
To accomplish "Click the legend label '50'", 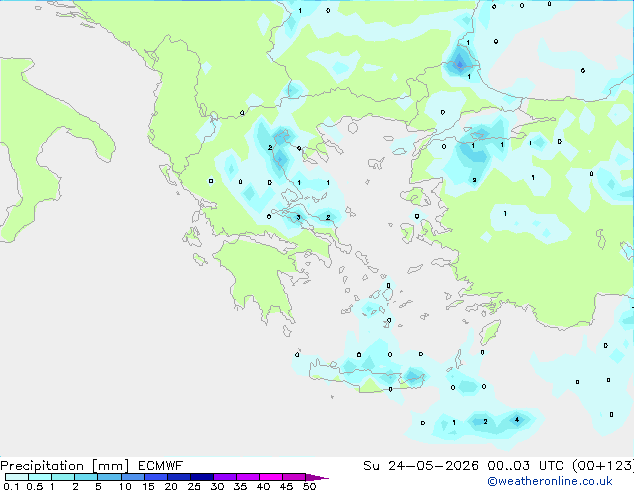I will point(309,486).
